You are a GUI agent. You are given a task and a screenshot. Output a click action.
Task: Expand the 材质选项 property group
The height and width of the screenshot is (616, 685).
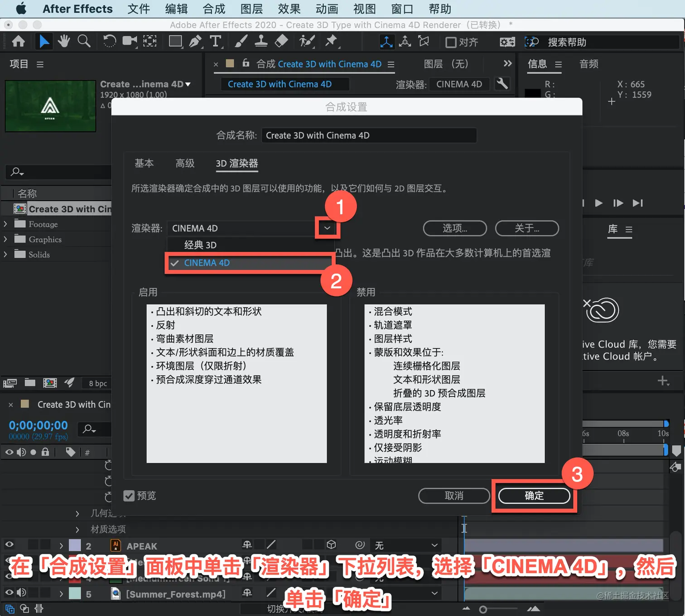tap(77, 529)
